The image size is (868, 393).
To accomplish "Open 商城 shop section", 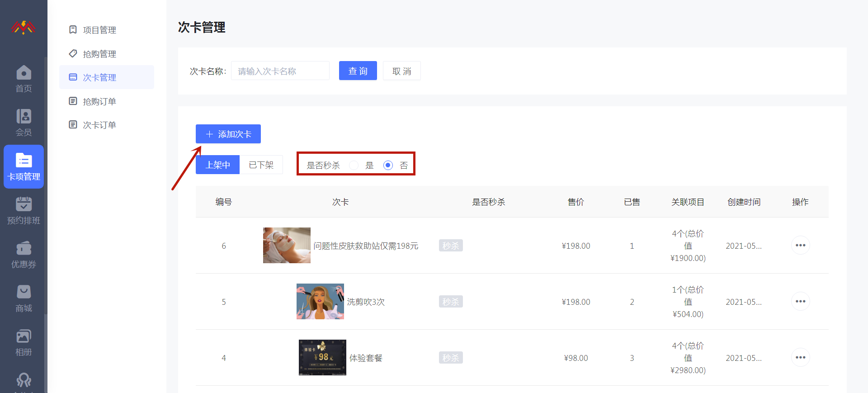I will click(x=24, y=298).
